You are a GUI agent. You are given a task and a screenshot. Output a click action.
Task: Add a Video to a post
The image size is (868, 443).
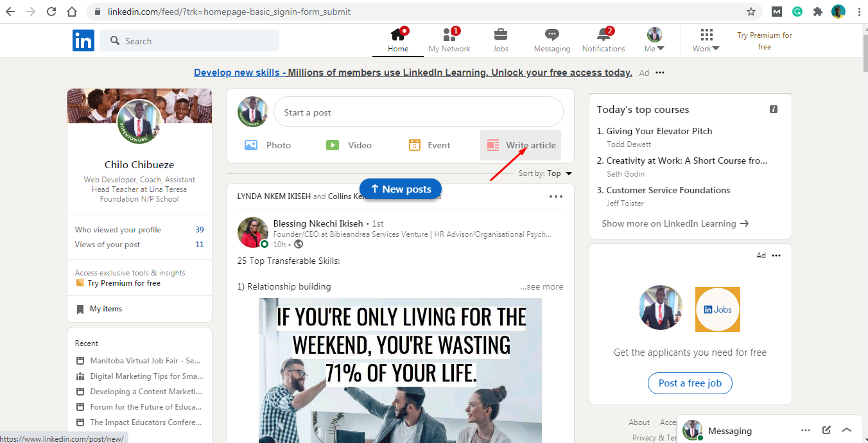(x=349, y=145)
